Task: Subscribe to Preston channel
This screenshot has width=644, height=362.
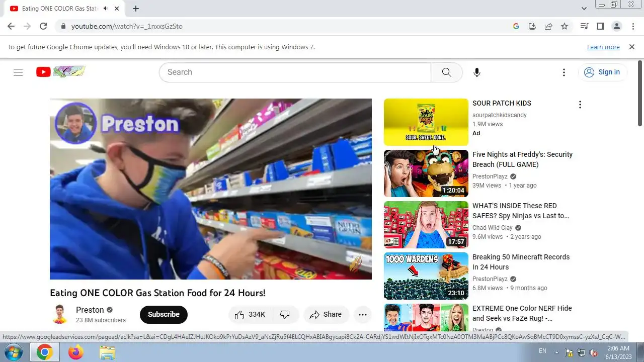Action: tap(164, 315)
